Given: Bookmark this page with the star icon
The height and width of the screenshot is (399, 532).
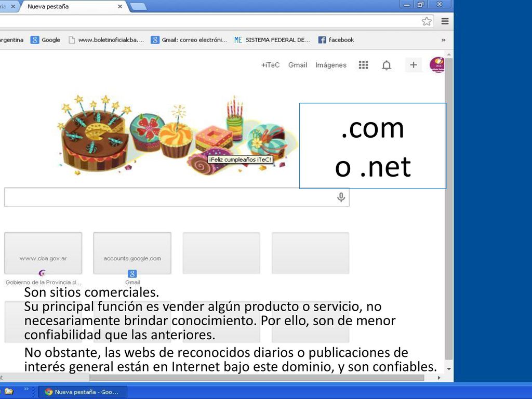Looking at the screenshot, I should point(427,21).
